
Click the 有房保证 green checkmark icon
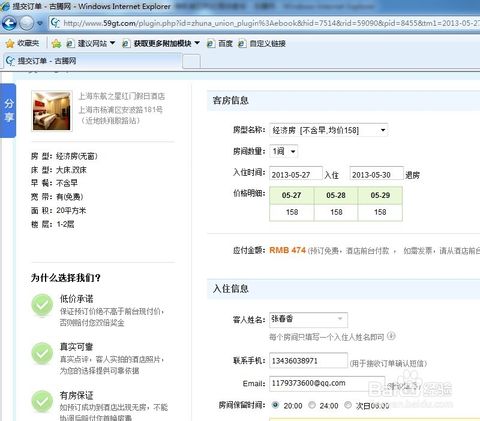pyautogui.click(x=42, y=401)
